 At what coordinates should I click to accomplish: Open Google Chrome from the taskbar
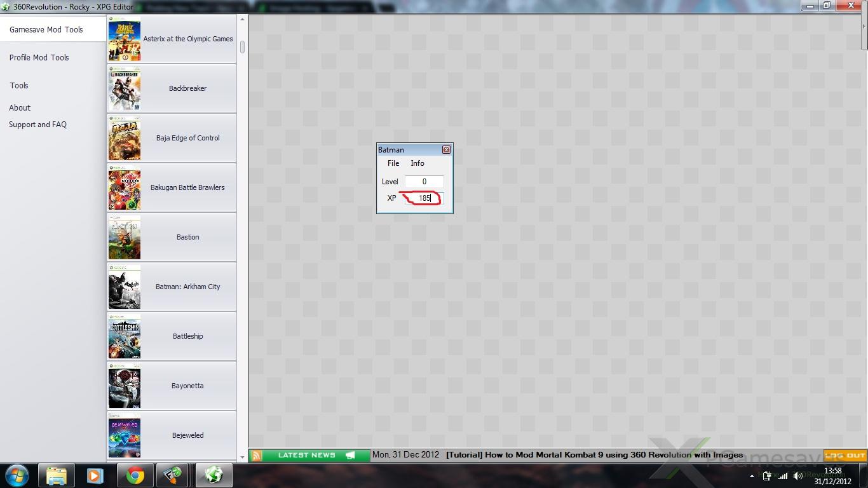(135, 475)
